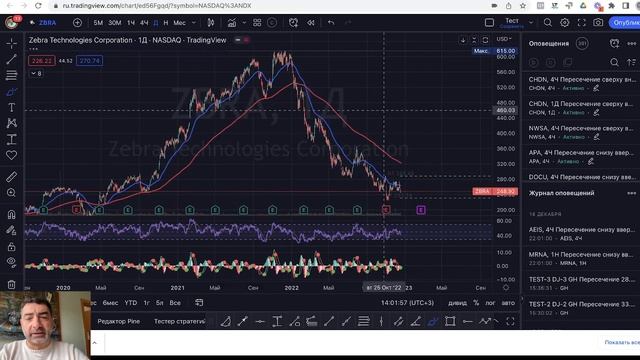The width and height of the screenshot is (640, 360).
Task: Edit the APA, 4Ч alert via pencil
Action: tap(591, 162)
